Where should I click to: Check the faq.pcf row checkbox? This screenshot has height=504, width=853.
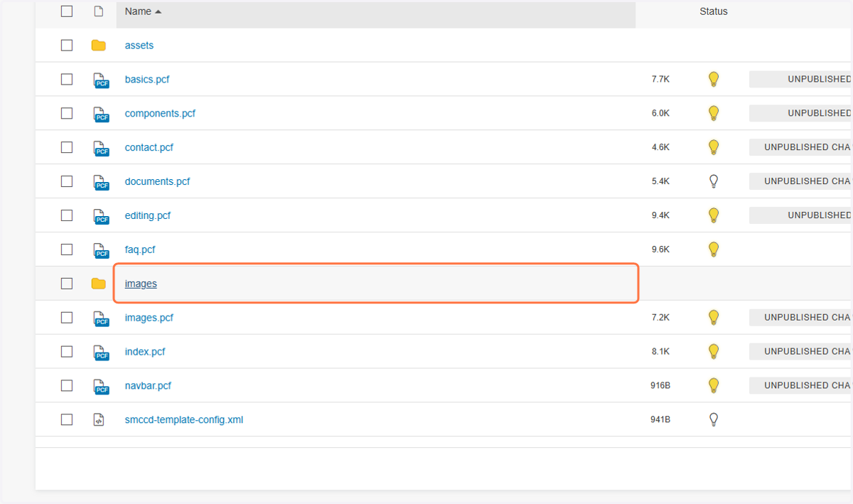(67, 250)
